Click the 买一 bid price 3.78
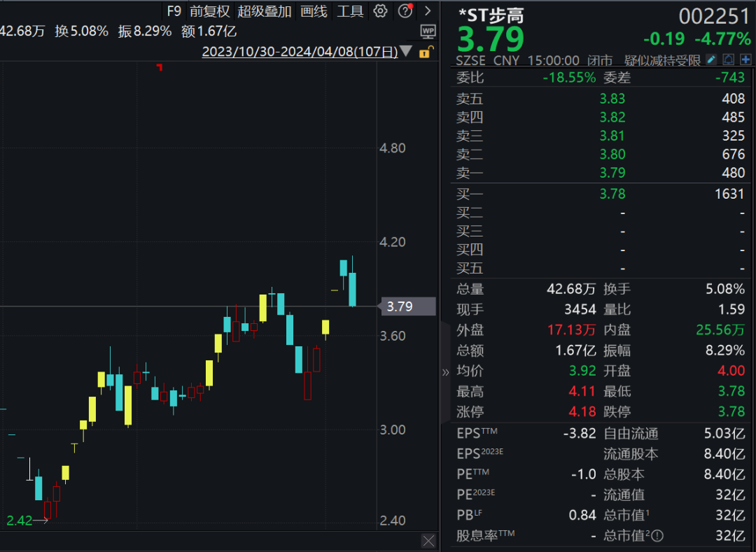Viewport: 756px width, 552px height. [x=612, y=194]
